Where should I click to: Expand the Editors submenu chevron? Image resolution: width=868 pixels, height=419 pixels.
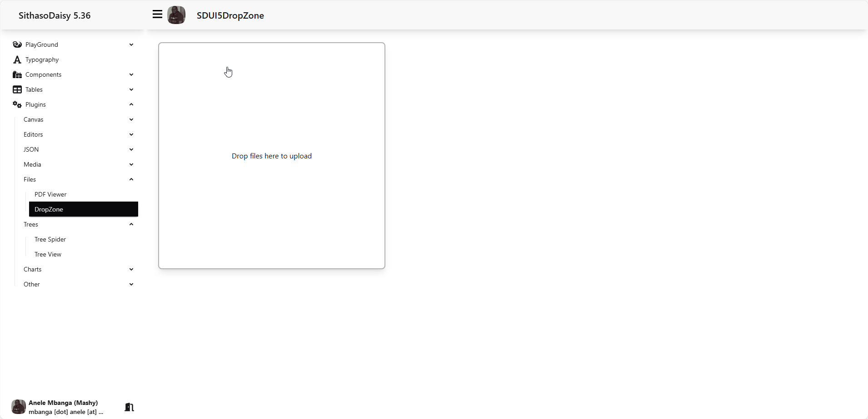131,134
